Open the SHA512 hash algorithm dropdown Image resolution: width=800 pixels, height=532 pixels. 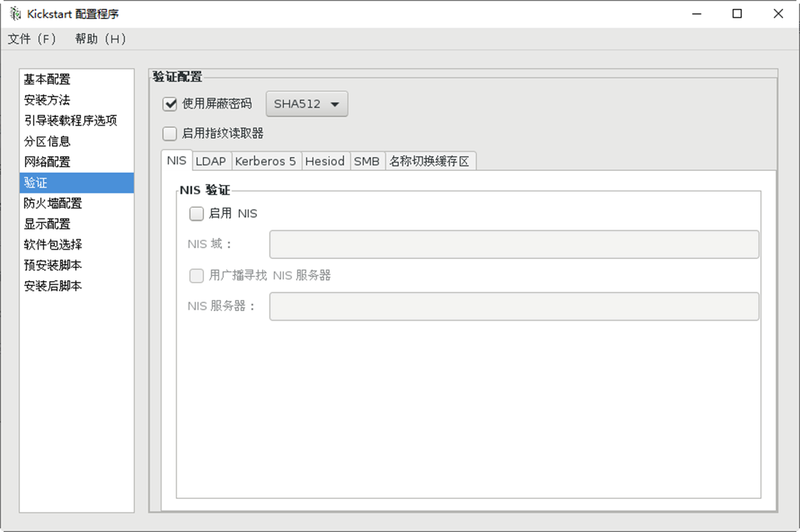pos(307,104)
